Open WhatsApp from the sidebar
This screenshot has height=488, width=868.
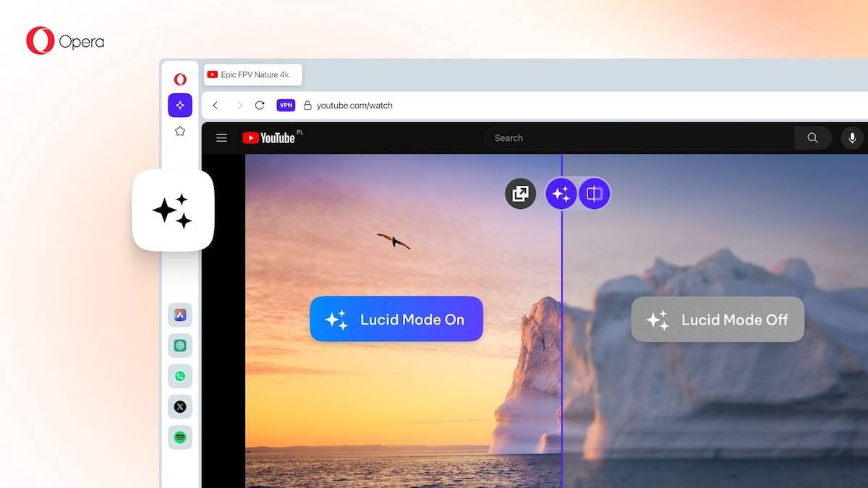pyautogui.click(x=180, y=376)
